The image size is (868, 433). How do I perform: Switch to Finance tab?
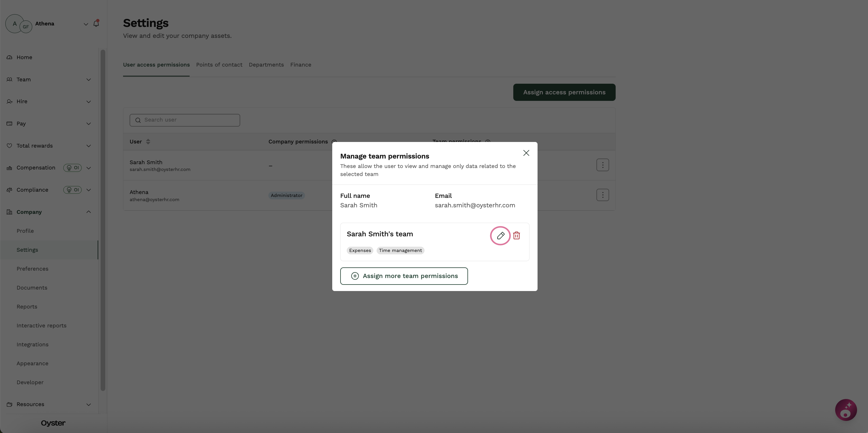[x=301, y=65]
